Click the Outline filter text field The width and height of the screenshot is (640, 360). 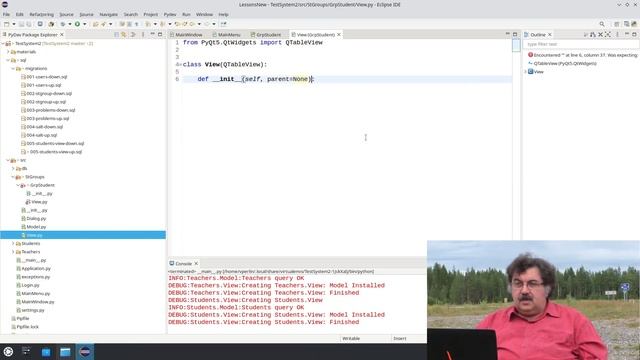click(x=580, y=44)
